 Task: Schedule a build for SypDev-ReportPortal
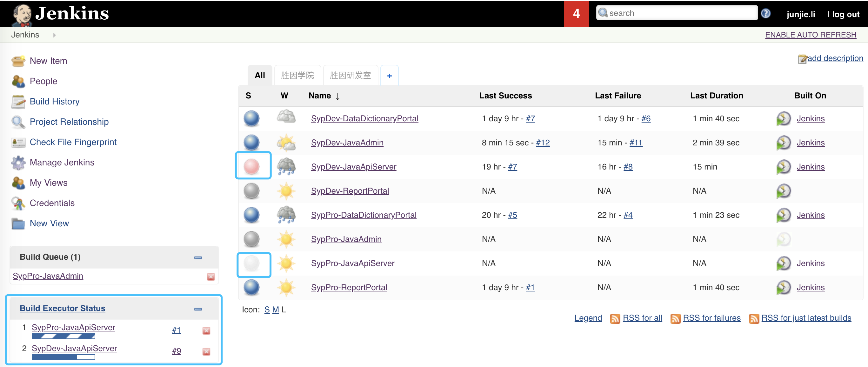pyautogui.click(x=784, y=191)
